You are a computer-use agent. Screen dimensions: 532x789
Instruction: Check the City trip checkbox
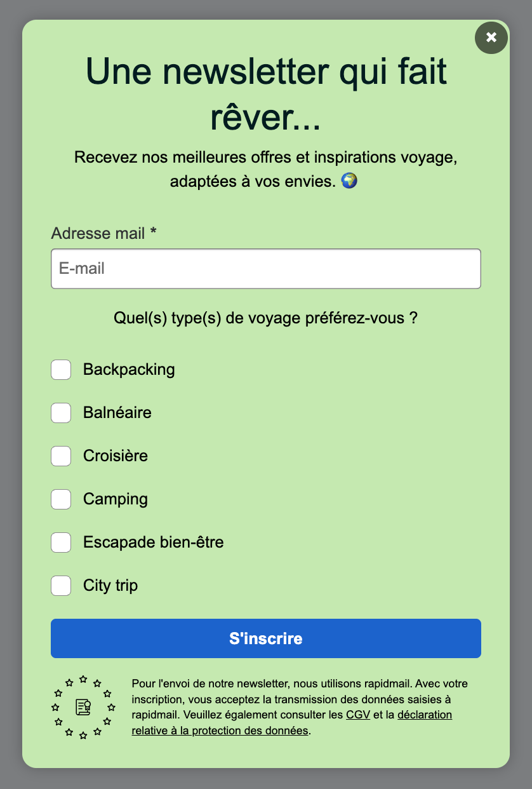(x=61, y=586)
